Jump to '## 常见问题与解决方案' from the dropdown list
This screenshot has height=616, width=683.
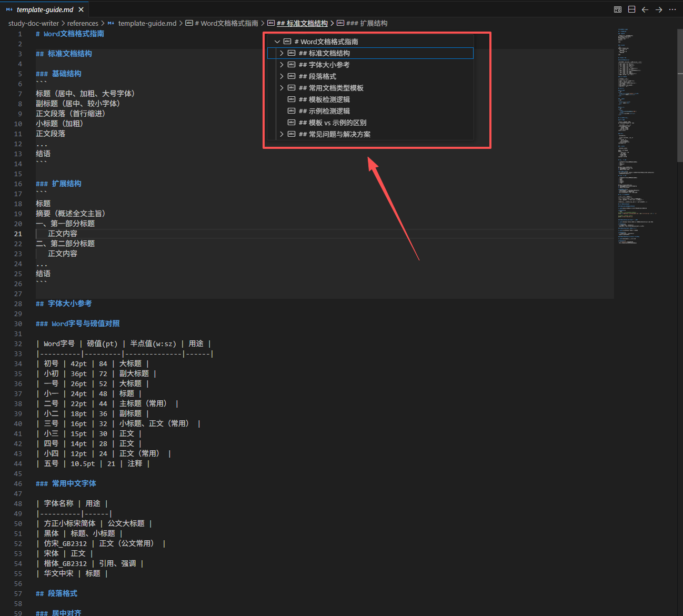click(x=370, y=134)
